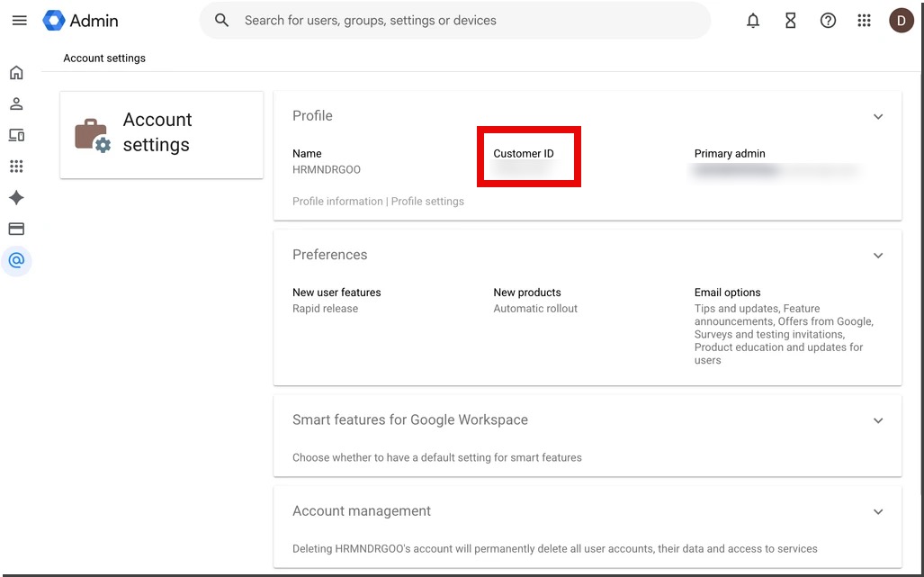Click the Account settings breadcrumb

(104, 58)
